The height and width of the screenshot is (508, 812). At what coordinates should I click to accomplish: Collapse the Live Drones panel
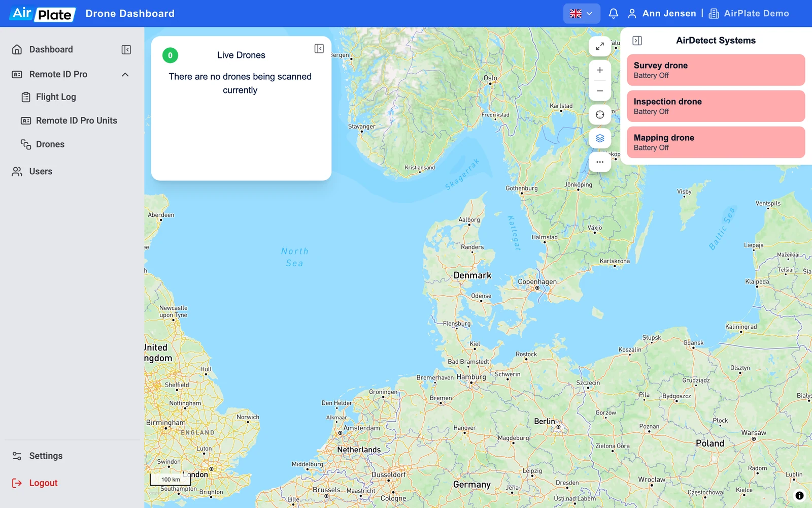319,48
